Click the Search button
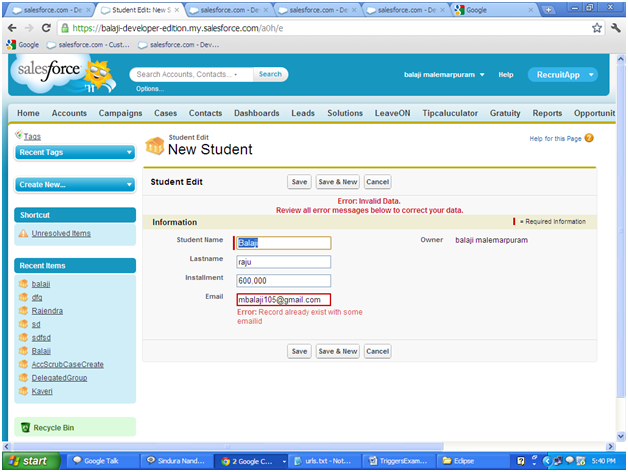 tap(270, 74)
